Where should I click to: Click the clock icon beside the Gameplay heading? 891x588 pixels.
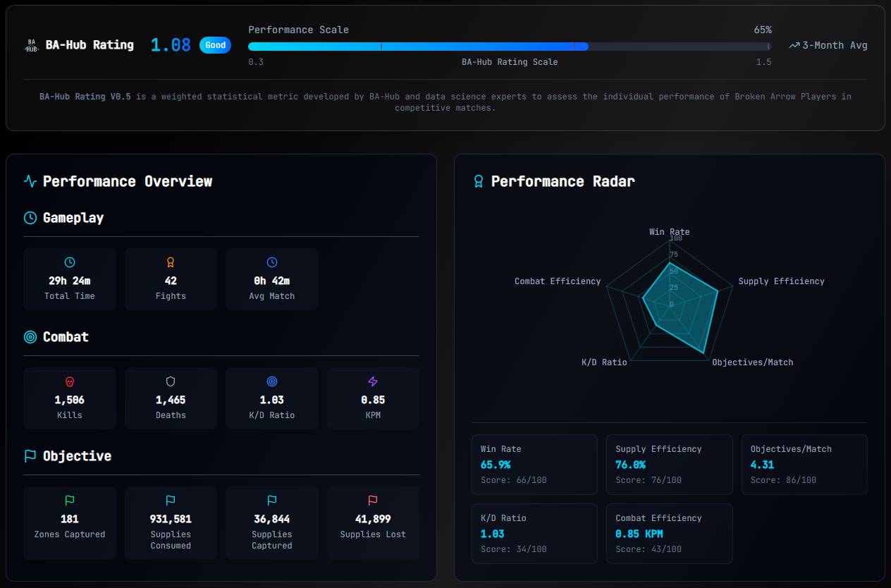[x=30, y=218]
